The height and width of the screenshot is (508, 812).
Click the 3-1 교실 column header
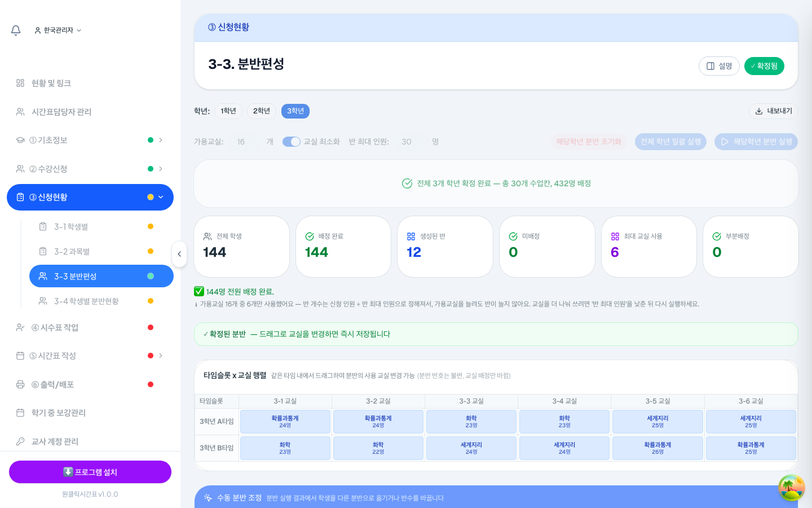tap(285, 401)
